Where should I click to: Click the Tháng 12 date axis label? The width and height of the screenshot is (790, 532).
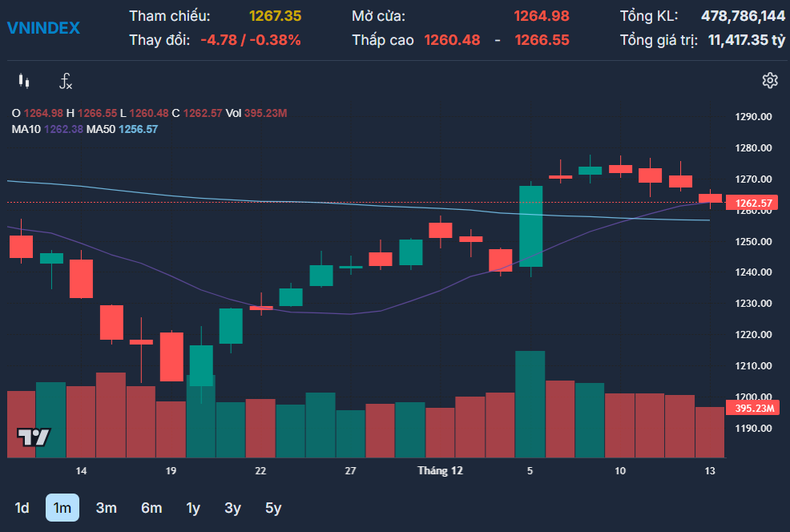coord(440,471)
